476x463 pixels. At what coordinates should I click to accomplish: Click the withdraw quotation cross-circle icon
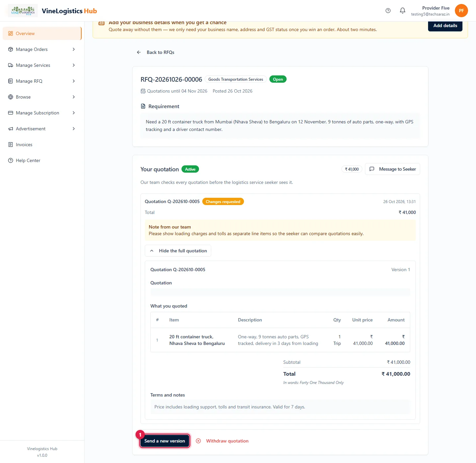[198, 441]
